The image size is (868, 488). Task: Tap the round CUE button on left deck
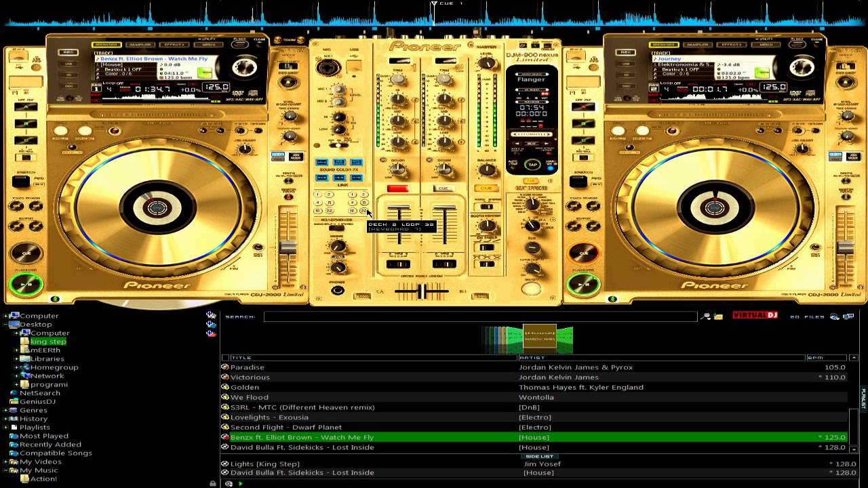tap(26, 253)
